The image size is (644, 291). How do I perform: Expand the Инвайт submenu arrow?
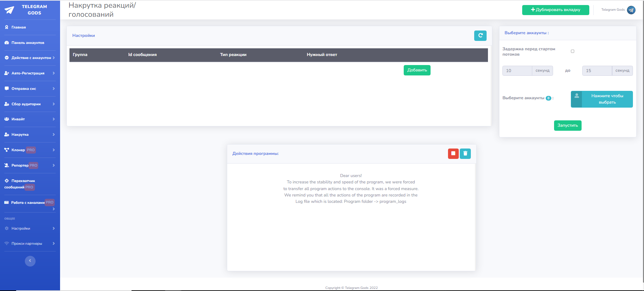click(x=54, y=119)
